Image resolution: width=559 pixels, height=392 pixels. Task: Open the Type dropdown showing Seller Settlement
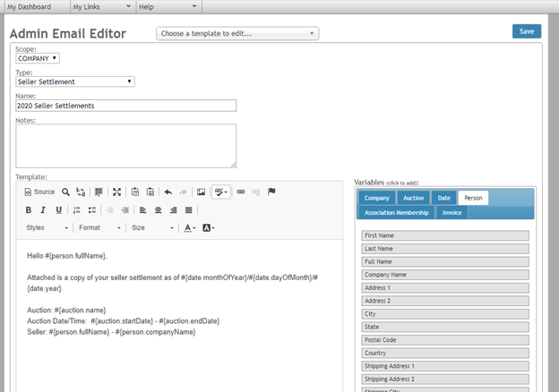tap(75, 81)
